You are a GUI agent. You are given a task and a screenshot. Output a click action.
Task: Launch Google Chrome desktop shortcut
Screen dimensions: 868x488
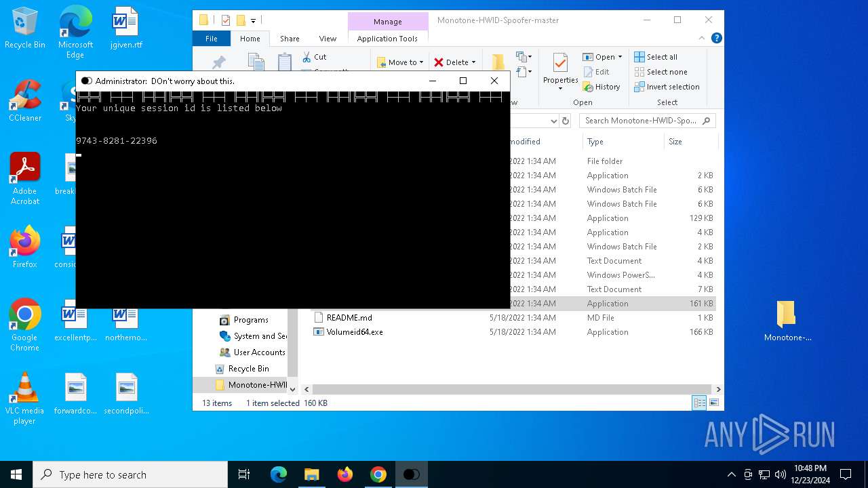click(25, 325)
